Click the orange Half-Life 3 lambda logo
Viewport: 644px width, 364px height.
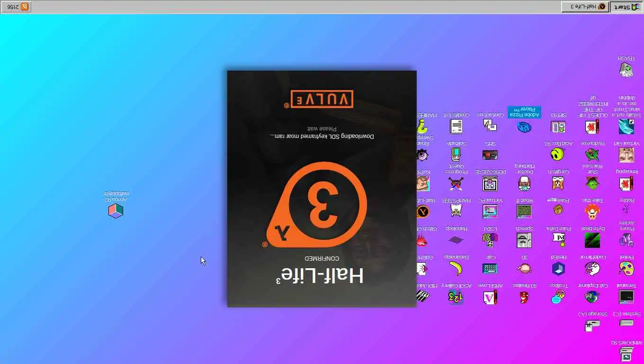tap(316, 205)
